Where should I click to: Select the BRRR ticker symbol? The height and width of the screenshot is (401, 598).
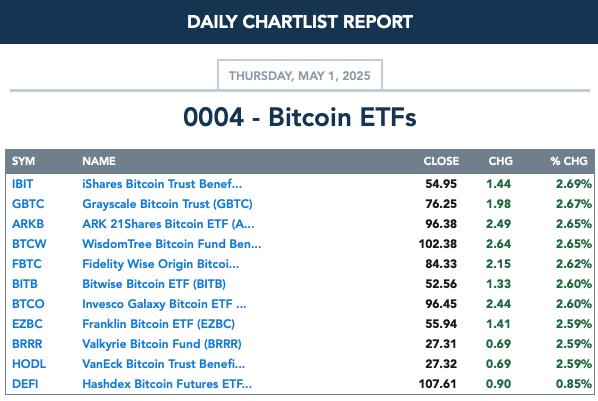(x=27, y=344)
